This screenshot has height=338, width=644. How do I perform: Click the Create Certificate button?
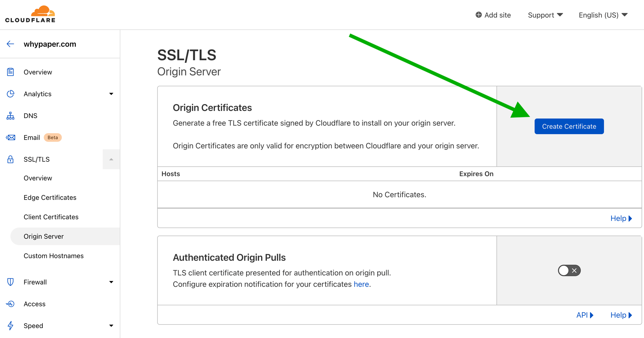(x=569, y=126)
